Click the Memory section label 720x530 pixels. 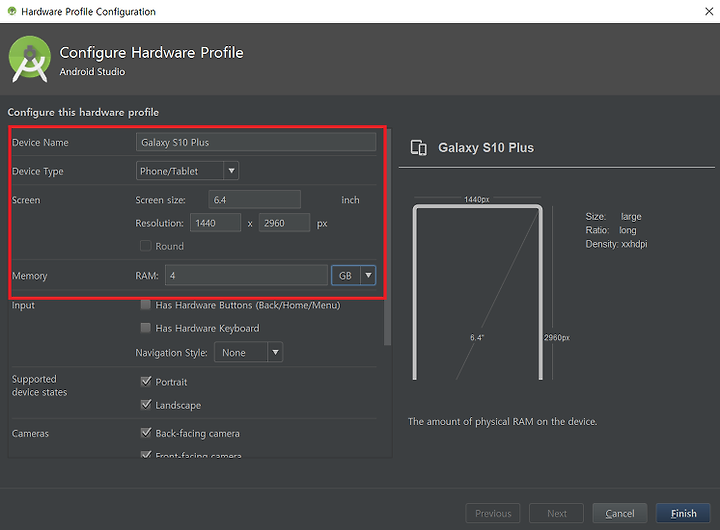click(x=30, y=276)
